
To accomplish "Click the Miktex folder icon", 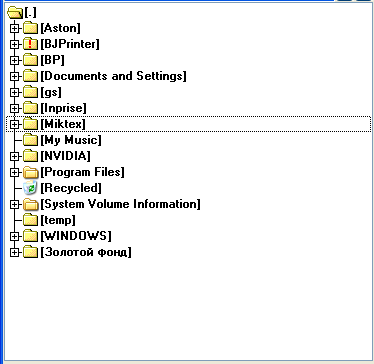I will coord(30,124).
